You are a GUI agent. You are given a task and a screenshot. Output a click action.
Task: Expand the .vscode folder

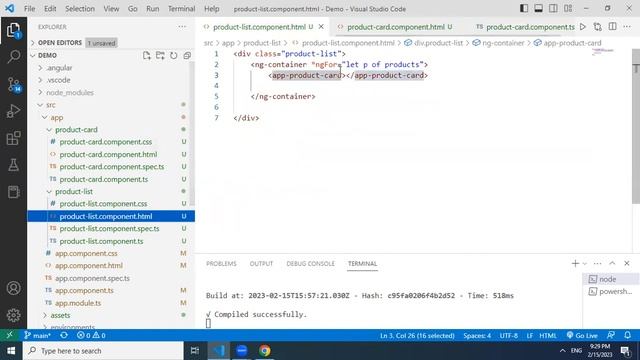pyautogui.click(x=58, y=80)
